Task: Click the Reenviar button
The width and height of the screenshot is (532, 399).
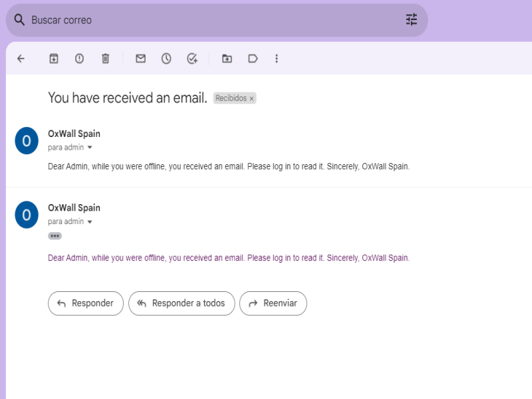Action: point(273,303)
